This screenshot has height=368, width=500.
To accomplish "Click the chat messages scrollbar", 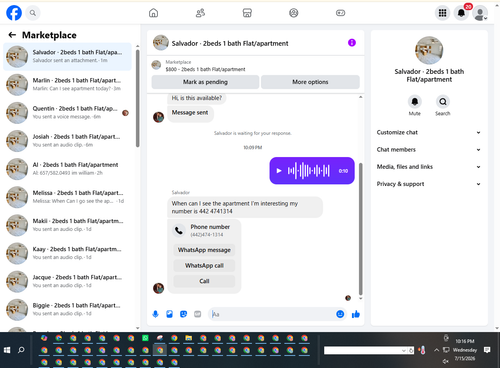I will click(360, 229).
